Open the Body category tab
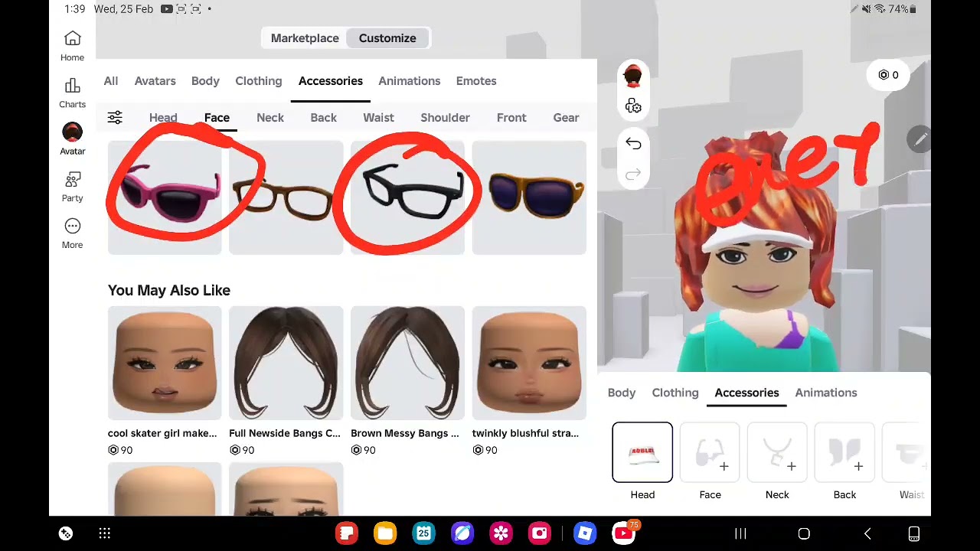This screenshot has height=551, width=980. [x=205, y=81]
